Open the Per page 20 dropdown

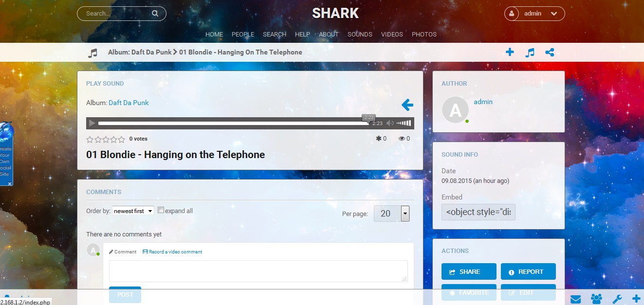[x=391, y=214]
